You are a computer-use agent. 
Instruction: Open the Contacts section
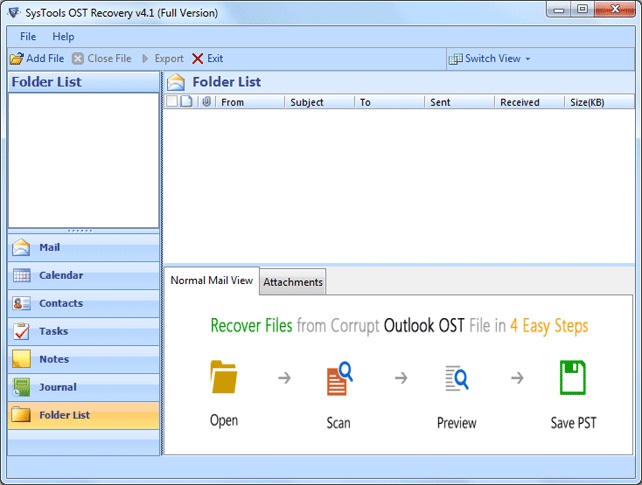coord(84,303)
